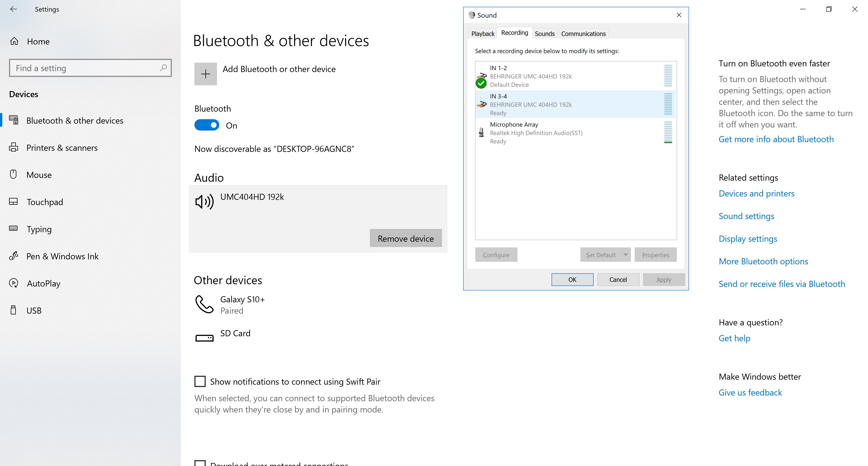Click Set Default for IN 3-4 device
The image size is (868, 466).
pyautogui.click(x=599, y=254)
